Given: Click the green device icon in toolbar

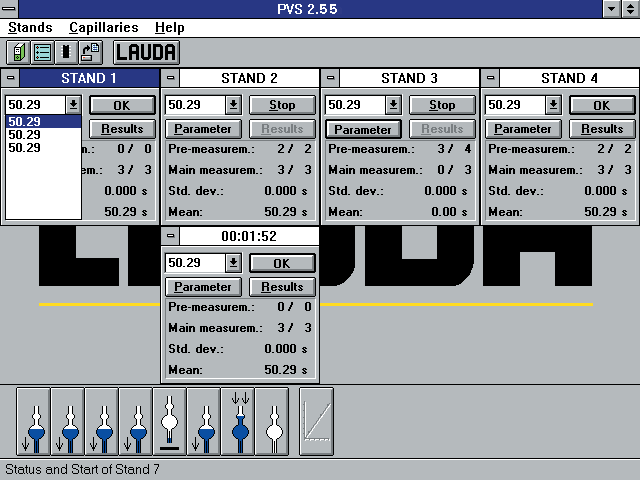Looking at the screenshot, I should [x=19, y=52].
